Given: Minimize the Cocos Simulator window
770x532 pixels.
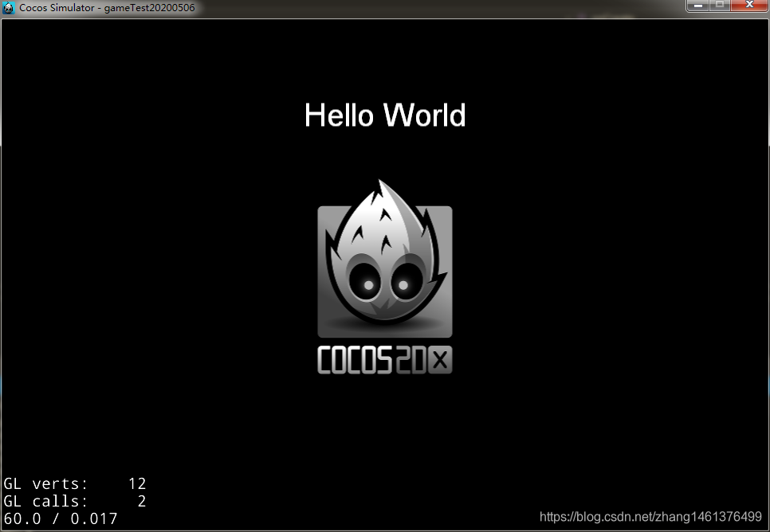Looking at the screenshot, I should 697,5.
